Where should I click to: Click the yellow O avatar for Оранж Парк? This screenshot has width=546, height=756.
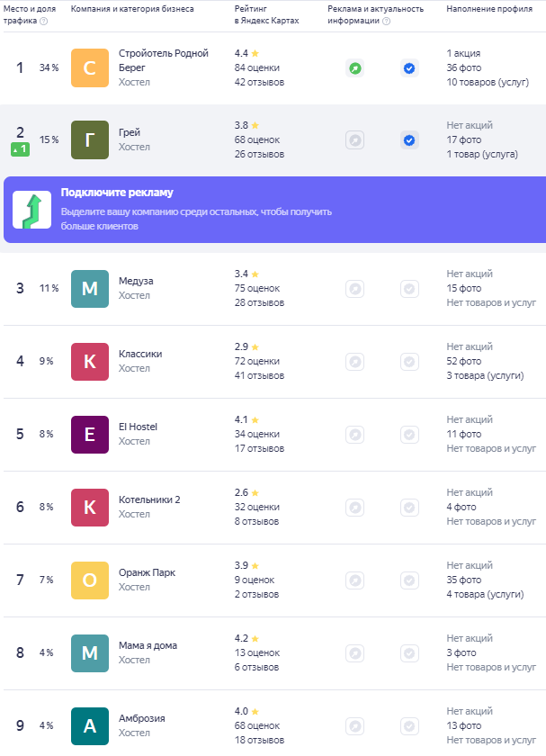click(90, 580)
